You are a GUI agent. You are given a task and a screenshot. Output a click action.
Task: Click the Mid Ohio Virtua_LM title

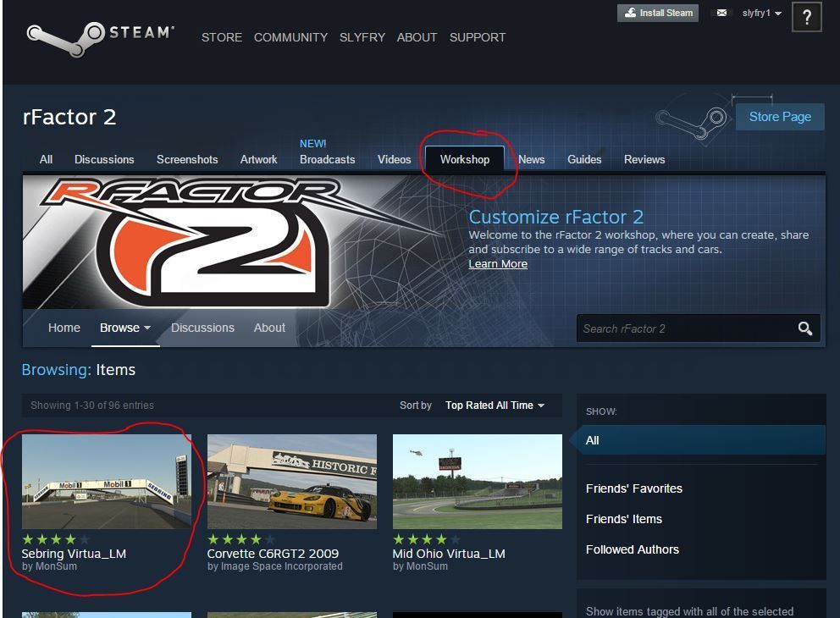(x=449, y=554)
